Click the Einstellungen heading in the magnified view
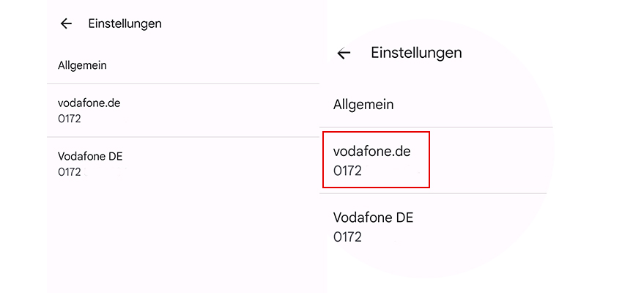644x293 pixels. [416, 53]
